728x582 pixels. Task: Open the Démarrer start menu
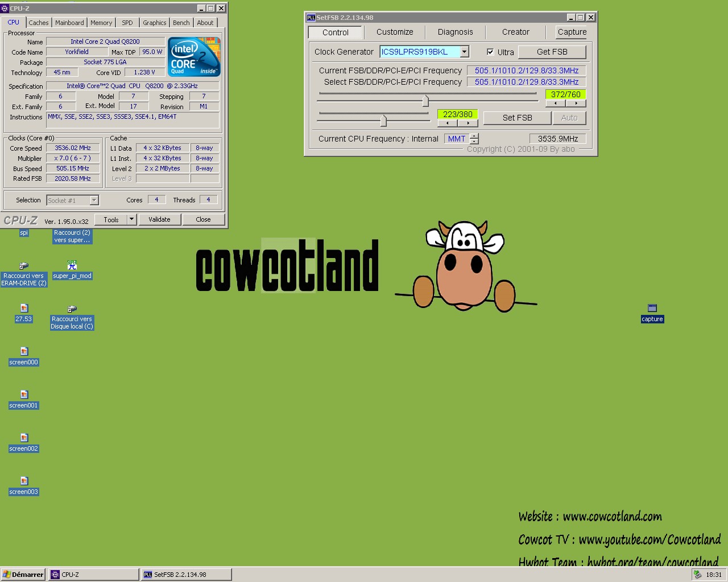[23, 575]
